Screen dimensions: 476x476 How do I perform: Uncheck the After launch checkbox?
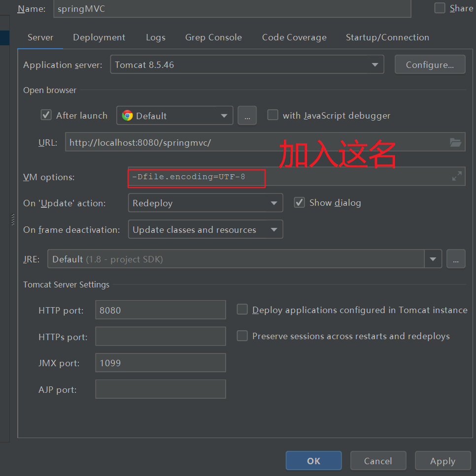tap(46, 115)
